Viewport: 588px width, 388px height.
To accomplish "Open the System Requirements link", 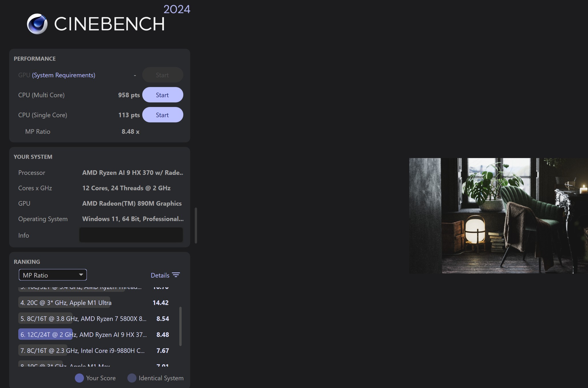I will pos(63,75).
